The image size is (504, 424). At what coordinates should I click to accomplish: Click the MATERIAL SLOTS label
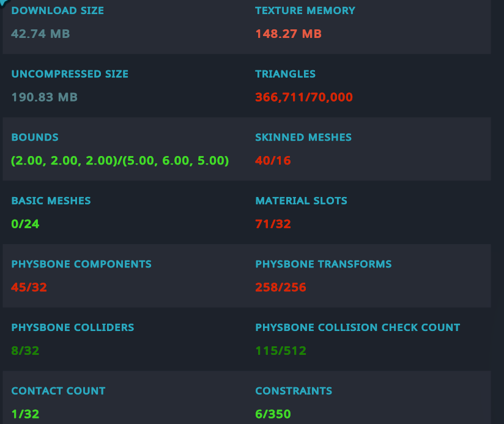301,201
